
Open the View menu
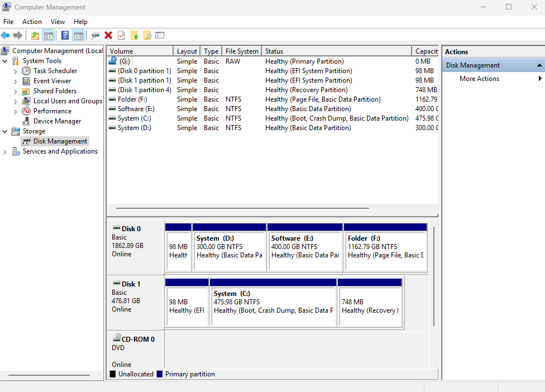[58, 22]
